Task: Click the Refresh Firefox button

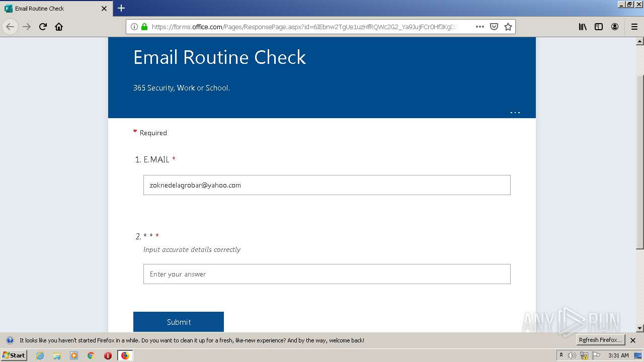Action: (x=600, y=340)
